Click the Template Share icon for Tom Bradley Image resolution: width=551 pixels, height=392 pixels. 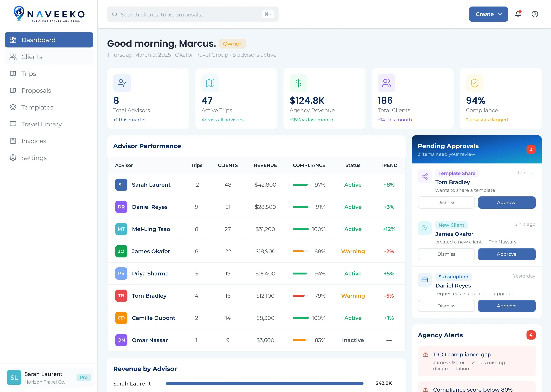[425, 176]
